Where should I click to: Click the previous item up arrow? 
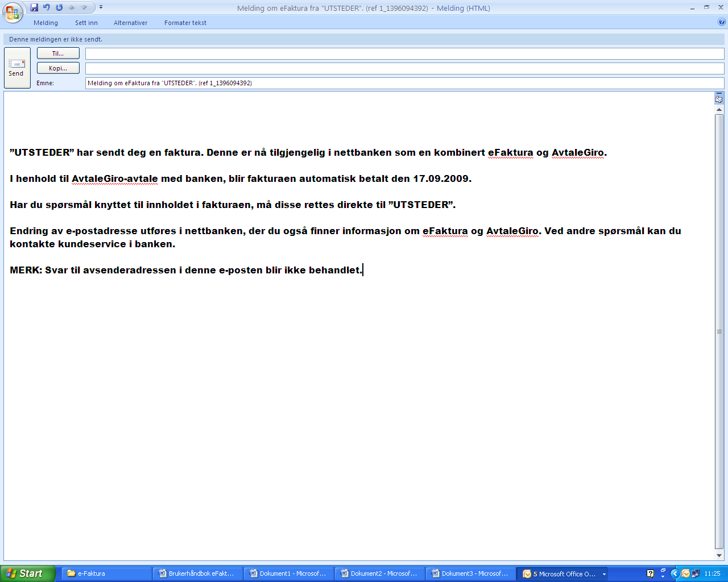pos(72,7)
